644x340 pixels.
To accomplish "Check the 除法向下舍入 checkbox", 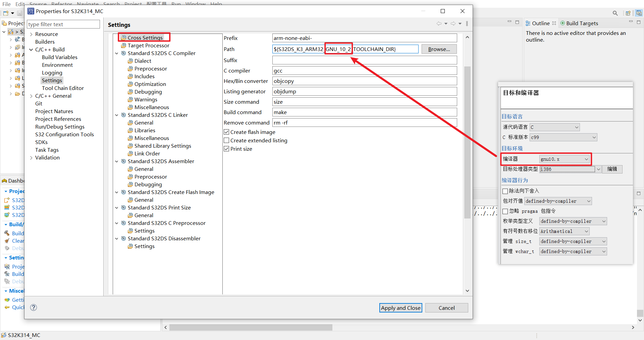I will [505, 191].
